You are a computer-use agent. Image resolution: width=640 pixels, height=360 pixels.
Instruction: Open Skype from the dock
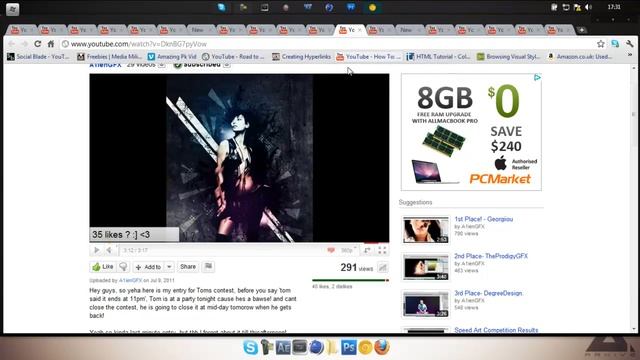[x=250, y=347]
